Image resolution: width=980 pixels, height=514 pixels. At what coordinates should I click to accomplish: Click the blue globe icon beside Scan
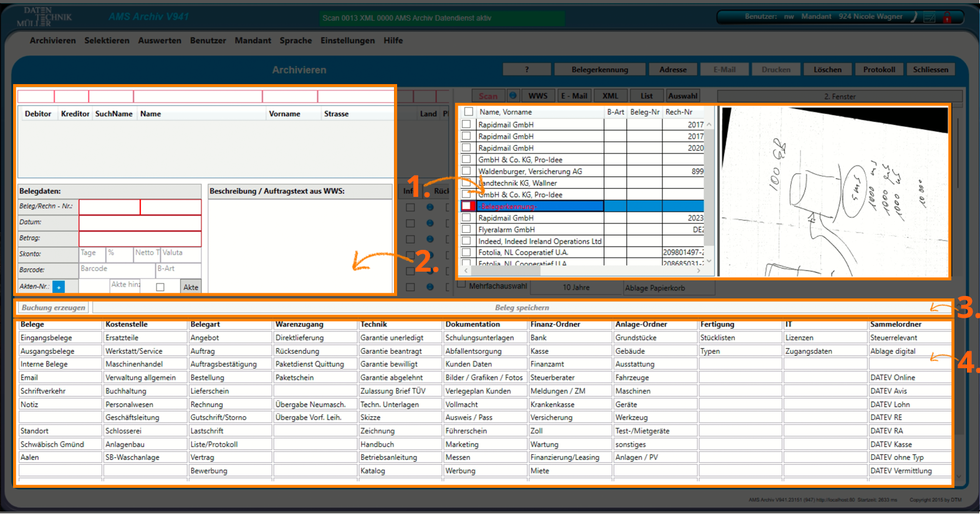(513, 96)
